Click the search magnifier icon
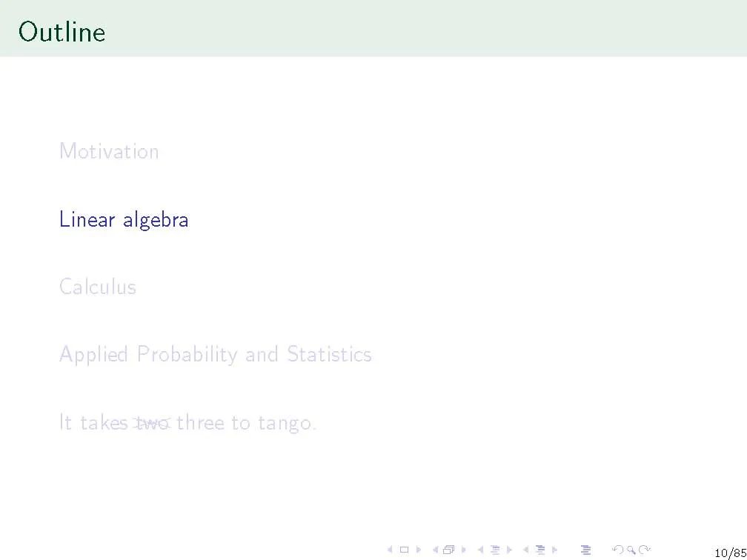Screen dimensions: 747x560 (631, 550)
